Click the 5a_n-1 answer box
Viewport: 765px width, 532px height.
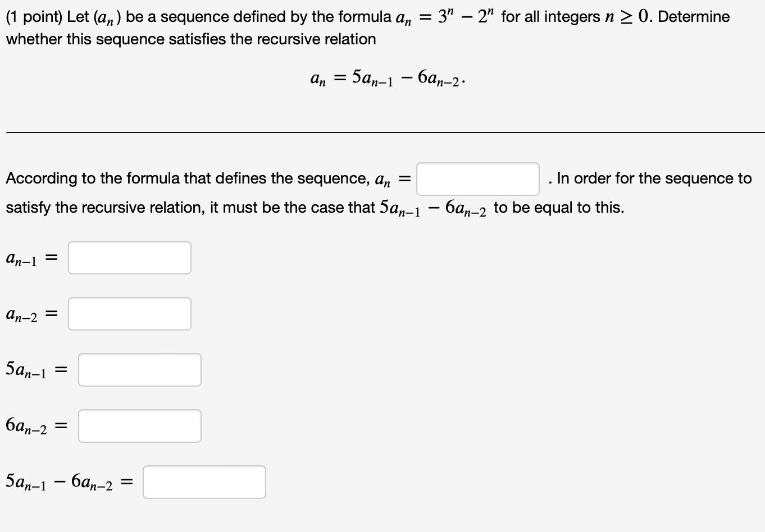pyautogui.click(x=139, y=369)
